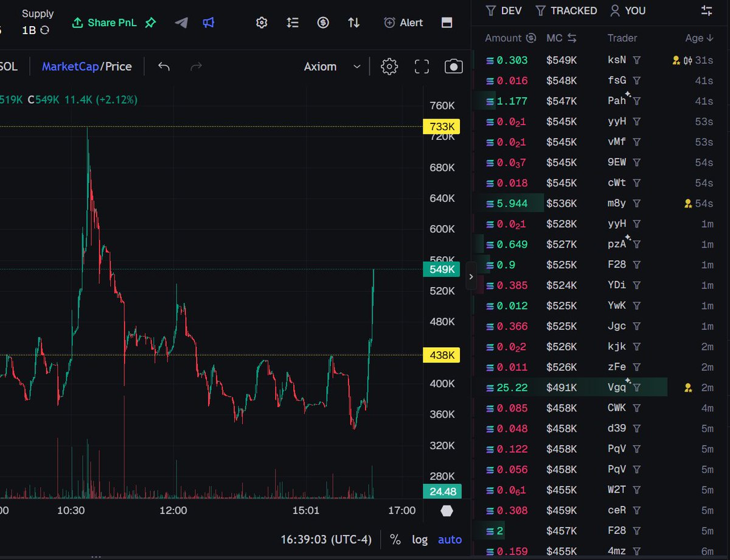730x560 pixels.
Task: Click the megaphone announcement icon
Action: (209, 22)
